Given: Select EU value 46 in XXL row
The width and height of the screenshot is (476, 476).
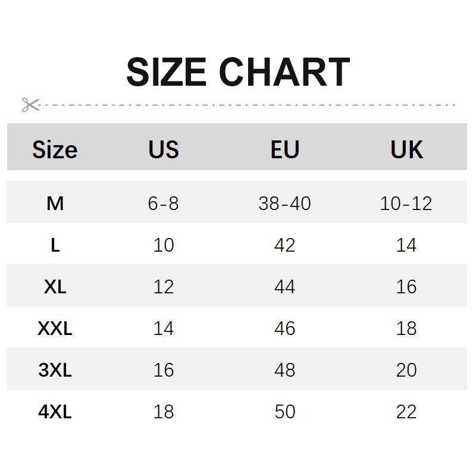Looking at the screenshot, I should (285, 328).
